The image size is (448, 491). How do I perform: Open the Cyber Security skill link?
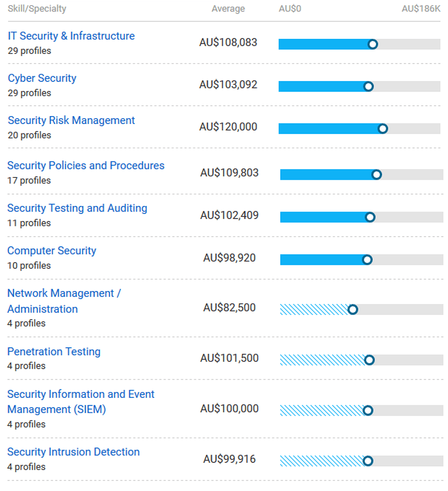(x=42, y=78)
